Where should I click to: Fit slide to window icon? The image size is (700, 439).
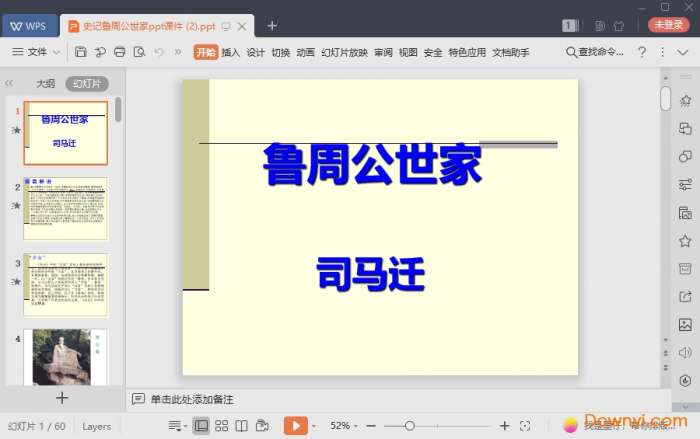coord(525,426)
